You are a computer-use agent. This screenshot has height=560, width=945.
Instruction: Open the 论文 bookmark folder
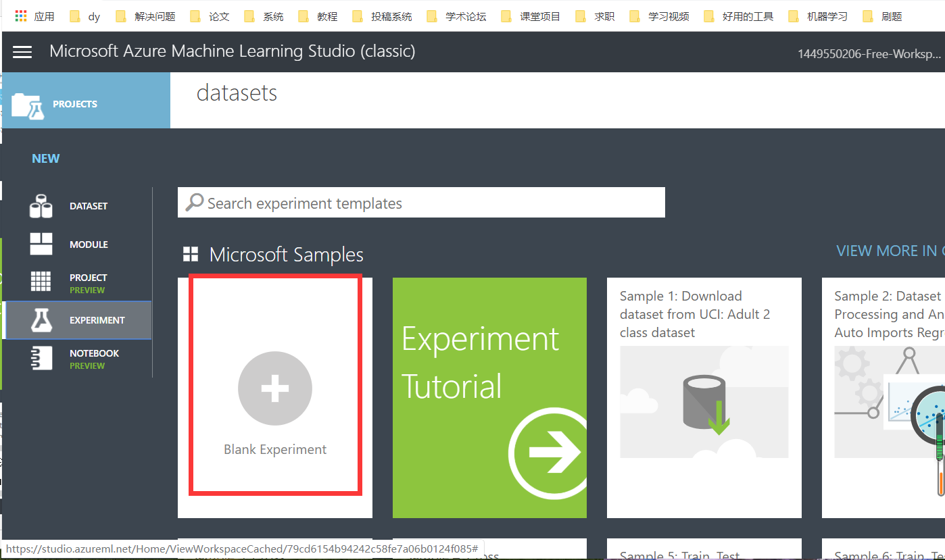click(x=210, y=16)
